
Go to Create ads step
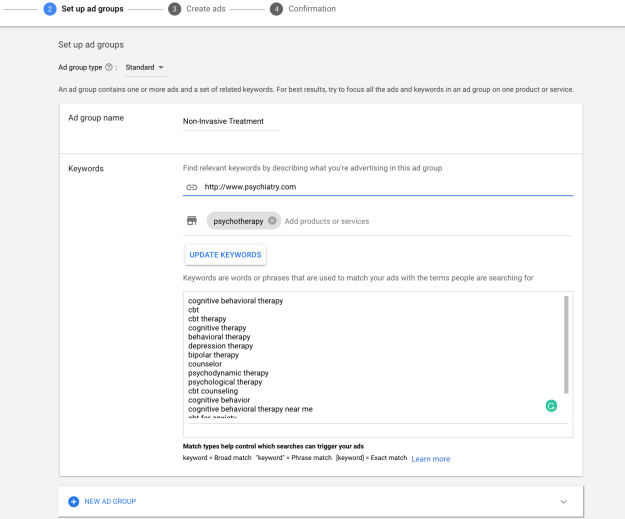click(x=206, y=9)
